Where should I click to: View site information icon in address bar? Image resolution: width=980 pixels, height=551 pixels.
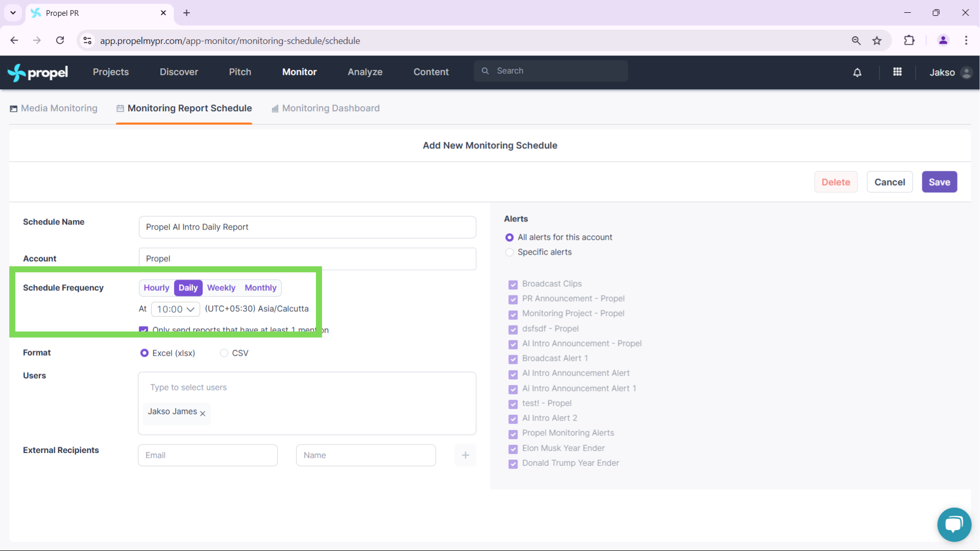tap(88, 40)
